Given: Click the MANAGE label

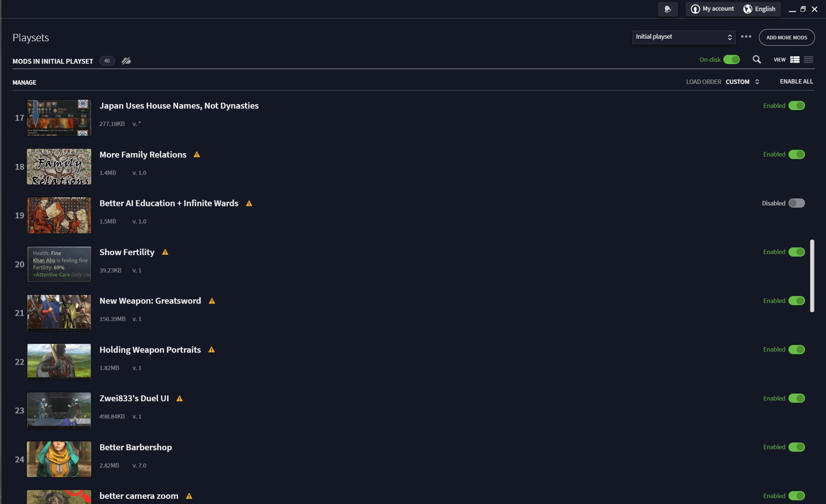Looking at the screenshot, I should coord(24,83).
